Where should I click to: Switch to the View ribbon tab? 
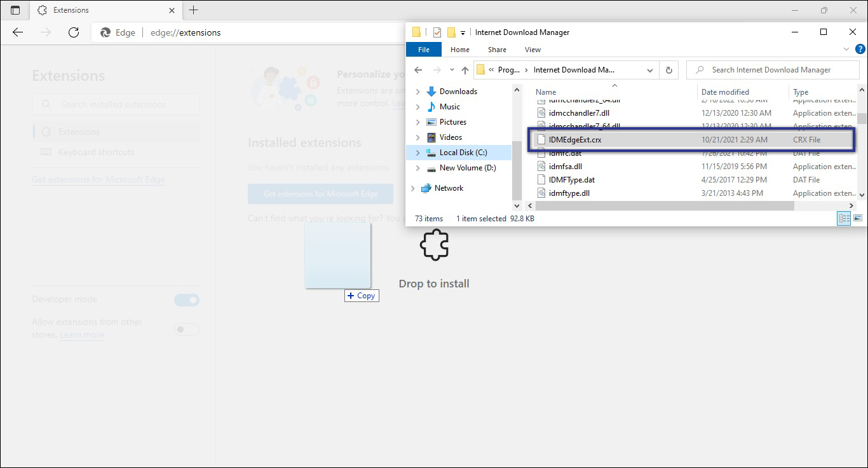click(x=532, y=49)
